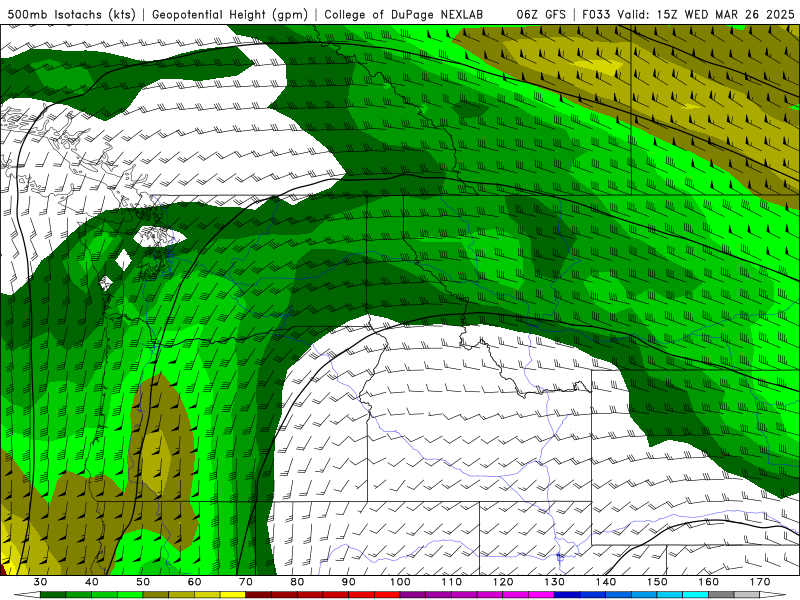Click the legend value 80

[297, 582]
